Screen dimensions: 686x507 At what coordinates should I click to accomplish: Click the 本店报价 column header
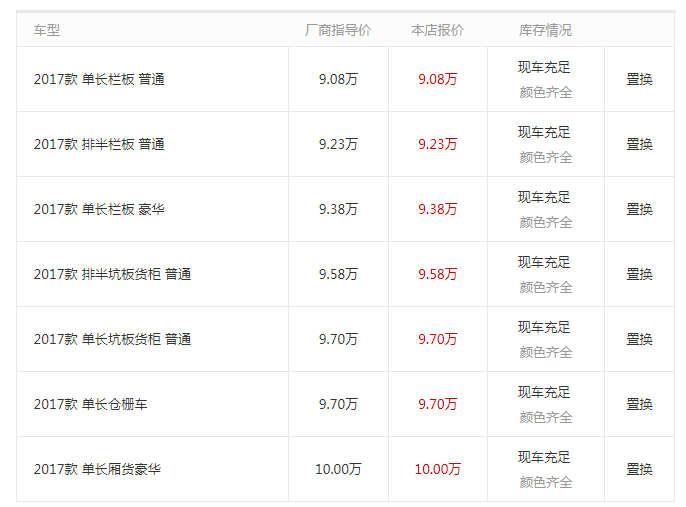438,30
